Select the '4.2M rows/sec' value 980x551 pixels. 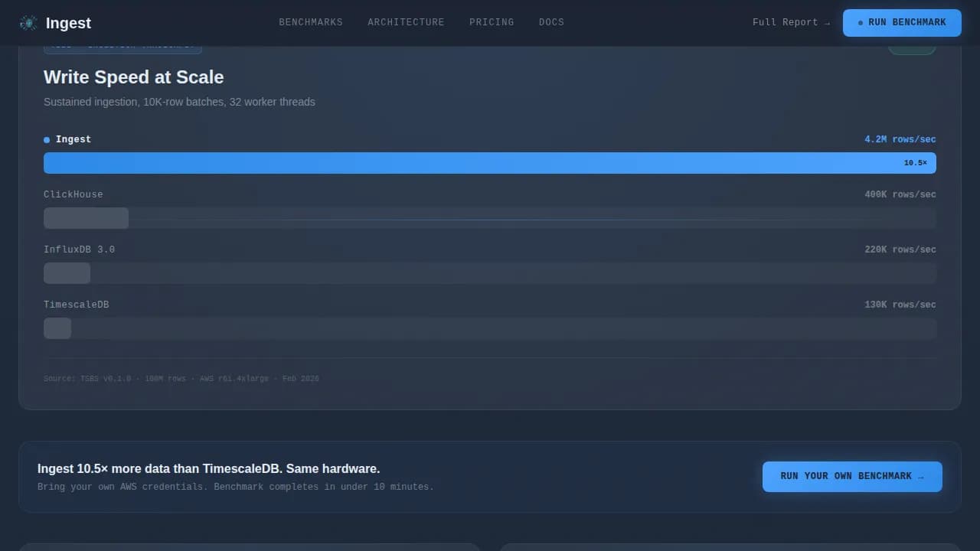[900, 139]
